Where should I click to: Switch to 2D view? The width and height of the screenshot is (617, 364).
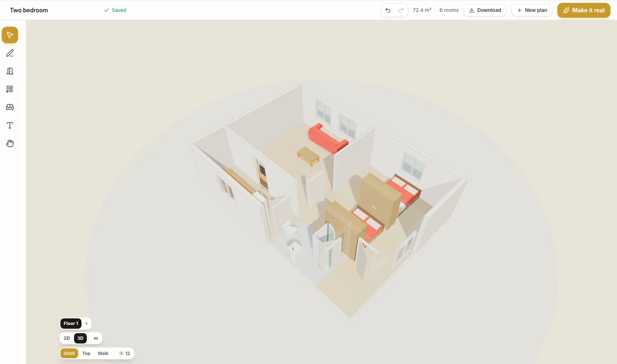click(67, 338)
